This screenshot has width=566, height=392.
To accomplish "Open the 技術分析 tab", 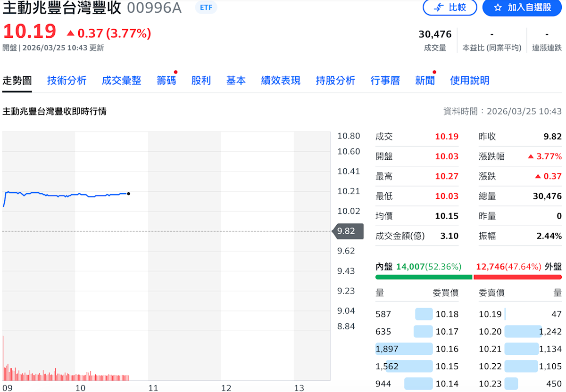I will (x=67, y=81).
